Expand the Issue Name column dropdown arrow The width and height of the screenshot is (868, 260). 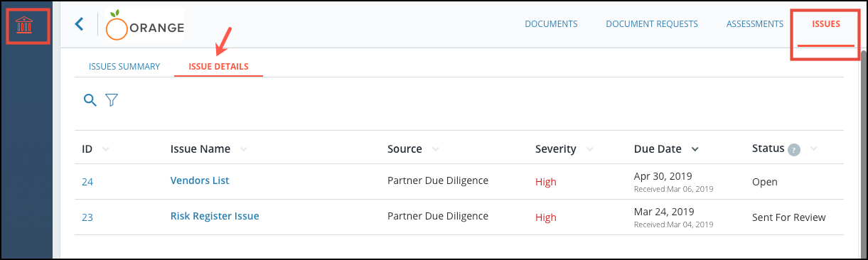(x=244, y=149)
